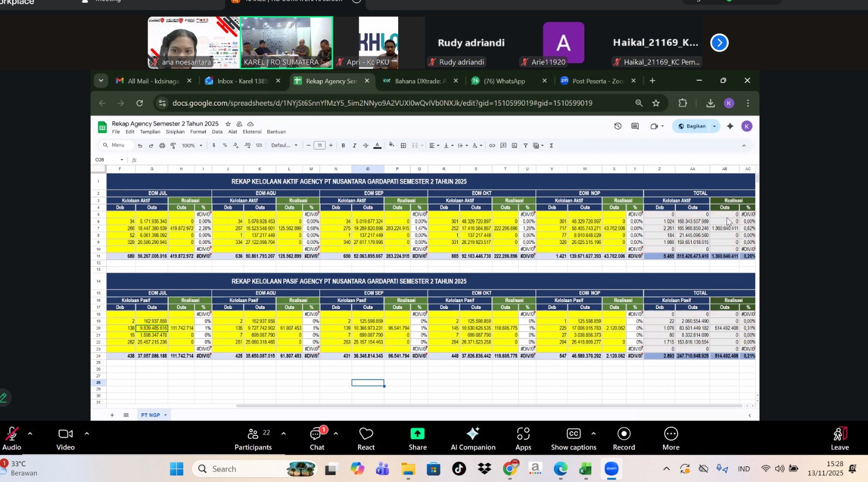Show the next participants with the blue arrow
The height and width of the screenshot is (482, 868).
point(719,43)
